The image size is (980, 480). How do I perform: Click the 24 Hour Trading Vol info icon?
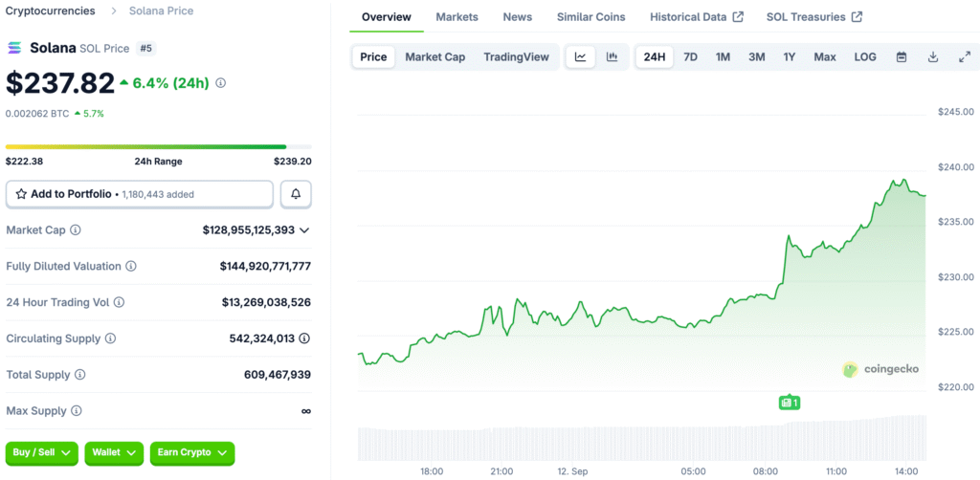pyautogui.click(x=119, y=303)
